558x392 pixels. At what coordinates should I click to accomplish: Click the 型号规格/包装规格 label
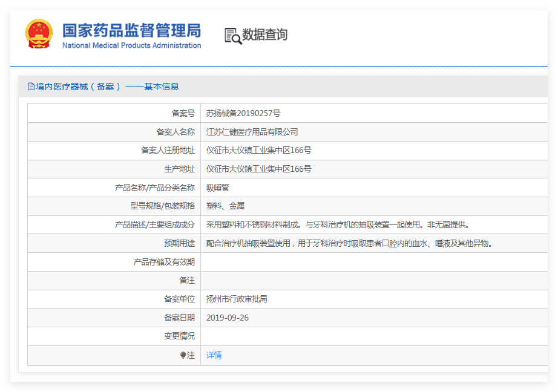pos(163,206)
